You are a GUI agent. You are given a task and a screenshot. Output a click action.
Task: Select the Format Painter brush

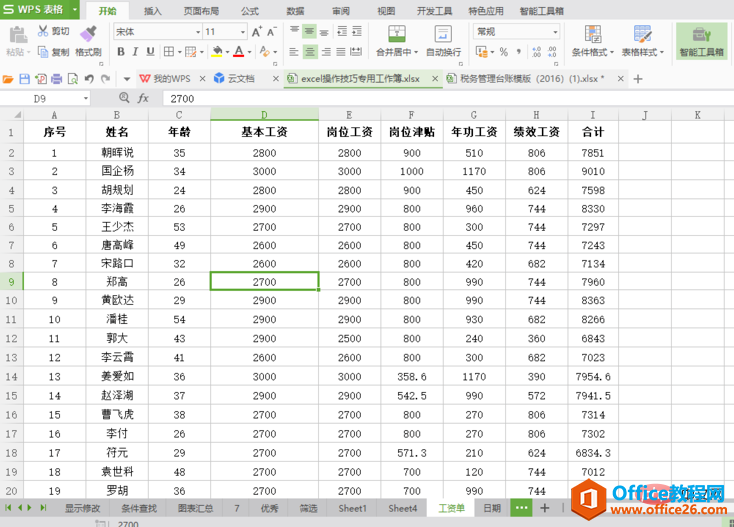point(88,34)
